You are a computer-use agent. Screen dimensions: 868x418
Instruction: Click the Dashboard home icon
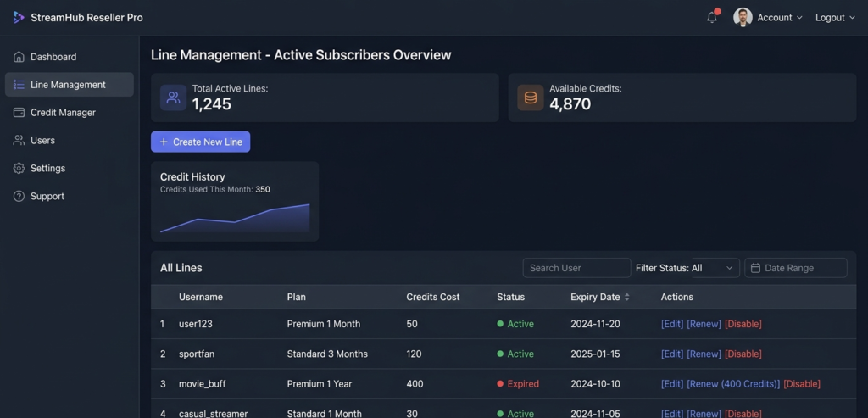19,57
